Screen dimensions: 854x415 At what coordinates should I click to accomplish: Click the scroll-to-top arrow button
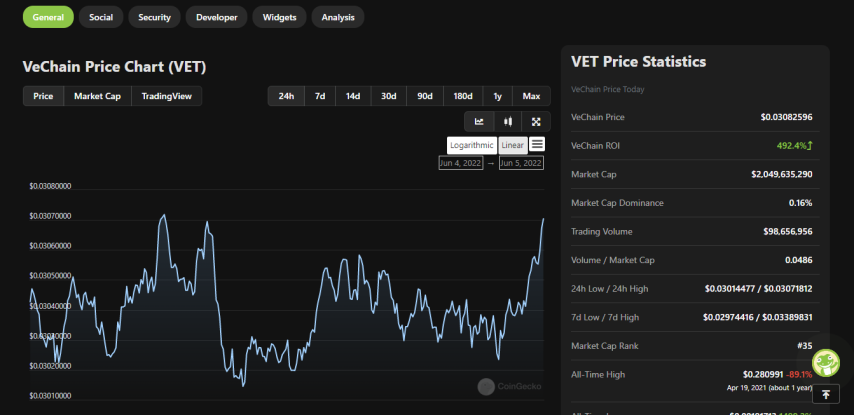click(826, 394)
